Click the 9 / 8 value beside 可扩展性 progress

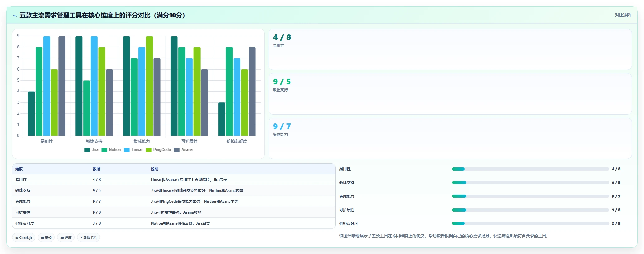[616, 210]
